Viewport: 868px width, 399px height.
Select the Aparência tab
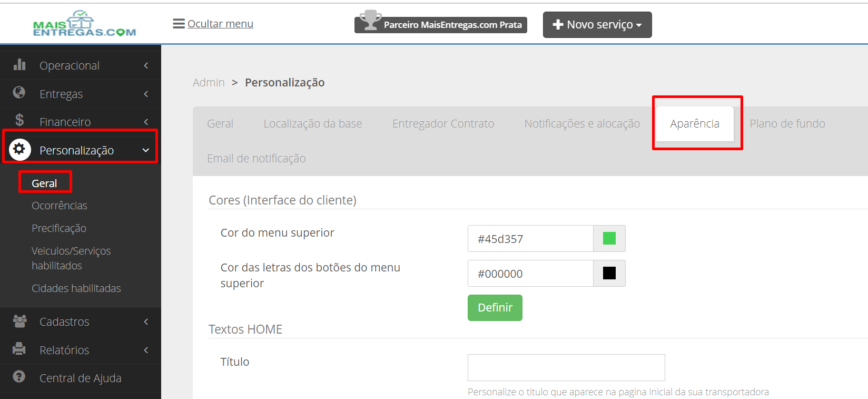[x=695, y=124]
